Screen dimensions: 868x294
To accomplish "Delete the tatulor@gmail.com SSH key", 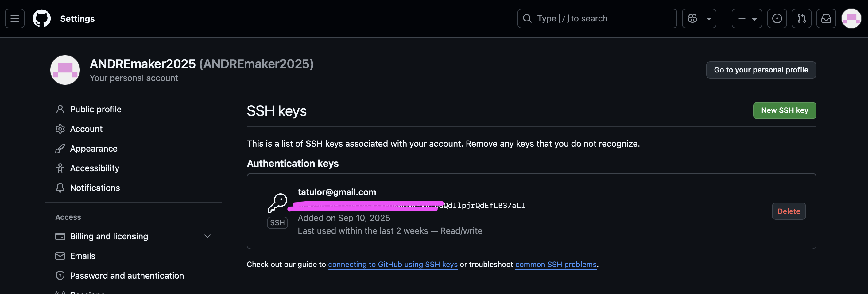I will 789,211.
